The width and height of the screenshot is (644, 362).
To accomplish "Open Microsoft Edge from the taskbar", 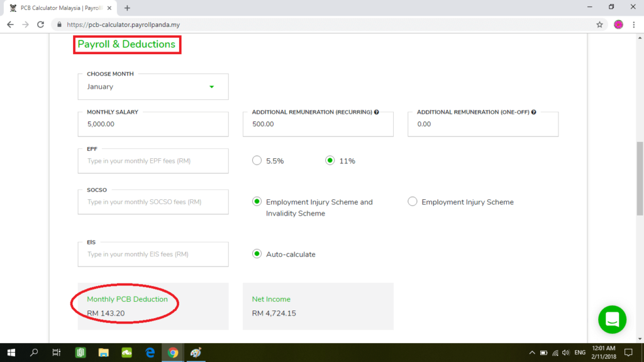I will pos(150,353).
